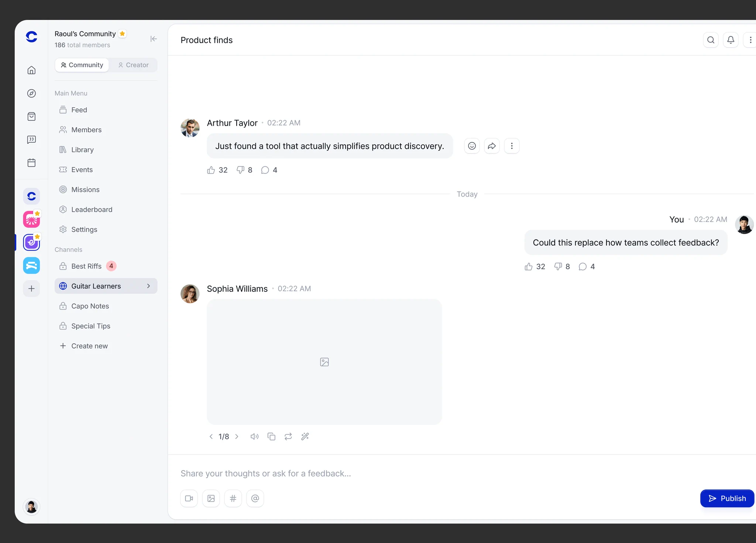Screen dimensions: 756x543
Task: Insert a hashtag in composer
Action: pos(233,498)
